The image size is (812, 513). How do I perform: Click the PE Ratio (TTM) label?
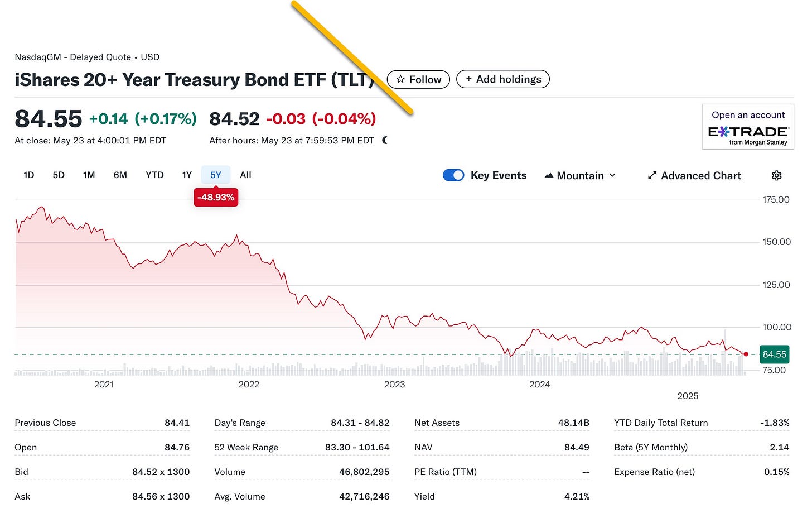tap(446, 472)
